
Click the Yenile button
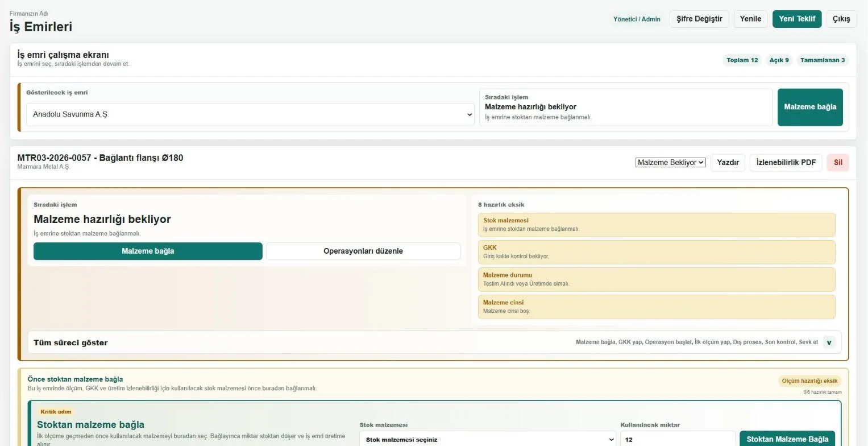[x=750, y=19]
